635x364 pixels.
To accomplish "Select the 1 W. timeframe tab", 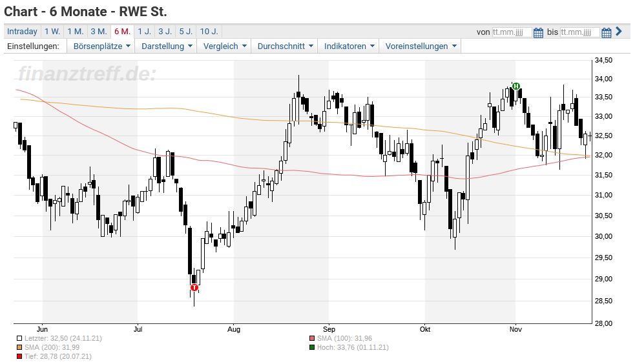I will coord(52,32).
